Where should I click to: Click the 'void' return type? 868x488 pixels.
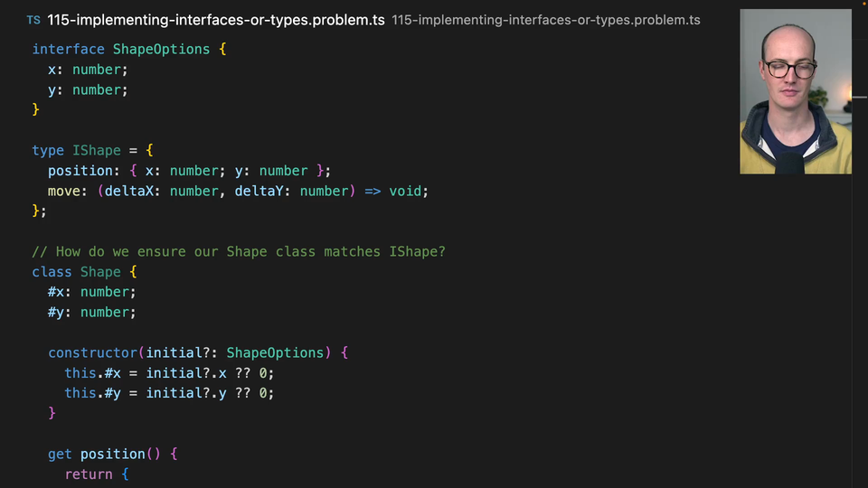(405, 191)
